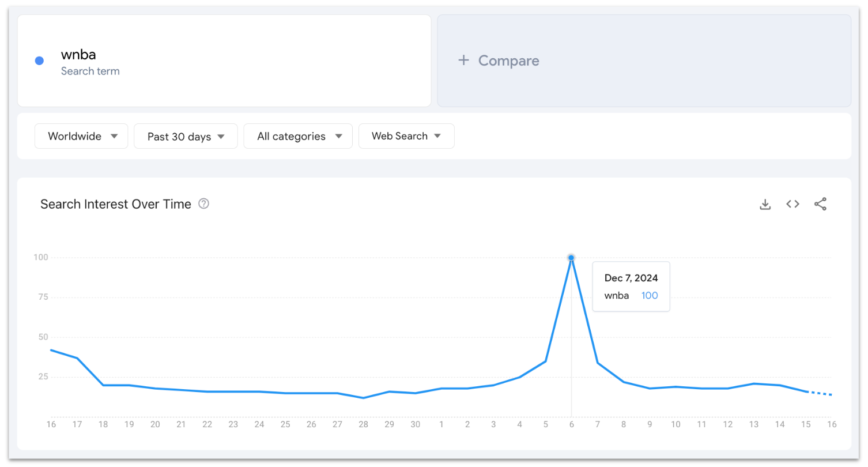The width and height of the screenshot is (868, 467).
Task: Click the Dec 7, 2024 tooltip date
Action: point(631,278)
